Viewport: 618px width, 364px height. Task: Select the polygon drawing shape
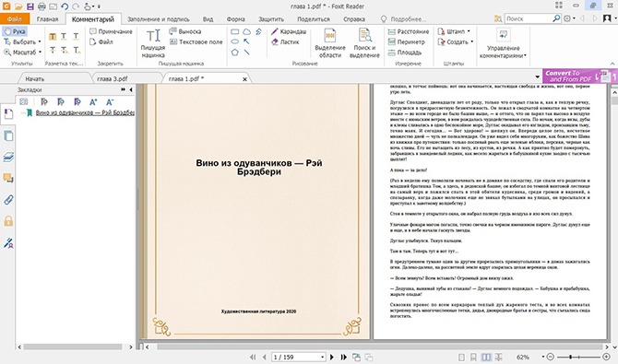pos(235,52)
